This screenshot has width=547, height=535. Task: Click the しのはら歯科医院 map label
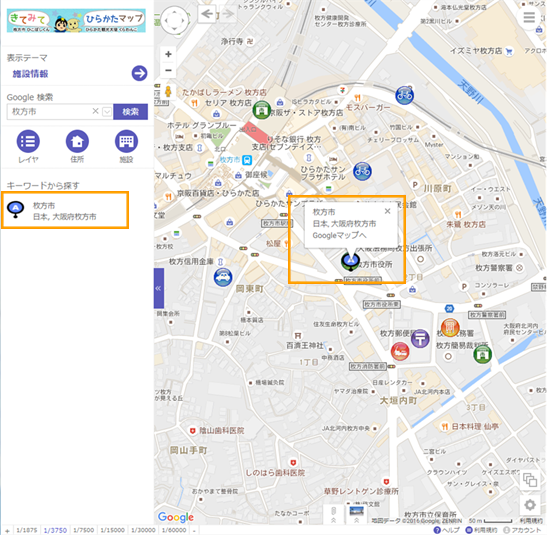(275, 473)
